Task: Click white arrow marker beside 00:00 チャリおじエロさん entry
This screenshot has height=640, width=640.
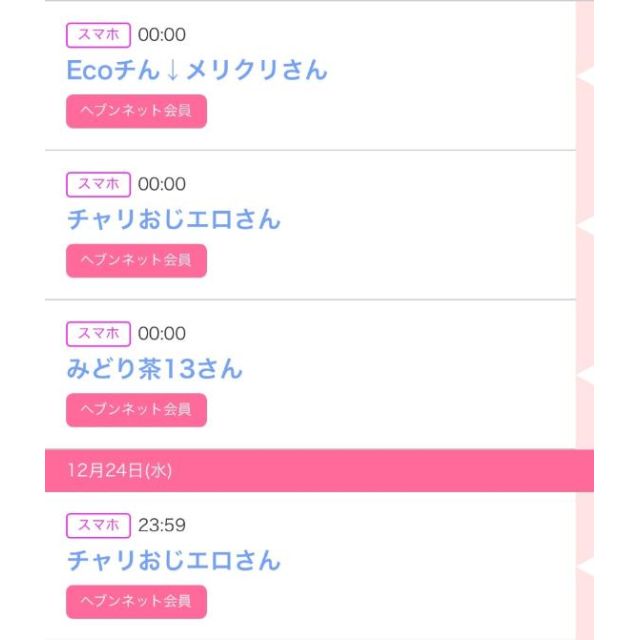Action: tap(585, 226)
